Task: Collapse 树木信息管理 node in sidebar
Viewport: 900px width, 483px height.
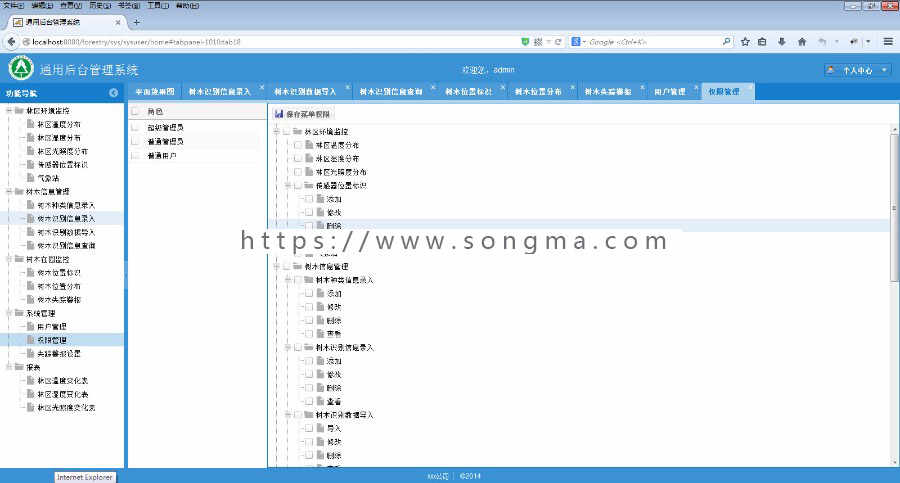Action: pyautogui.click(x=9, y=191)
